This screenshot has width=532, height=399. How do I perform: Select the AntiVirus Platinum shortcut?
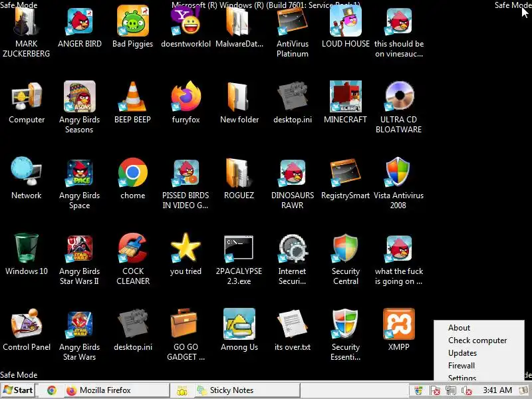pos(292,23)
